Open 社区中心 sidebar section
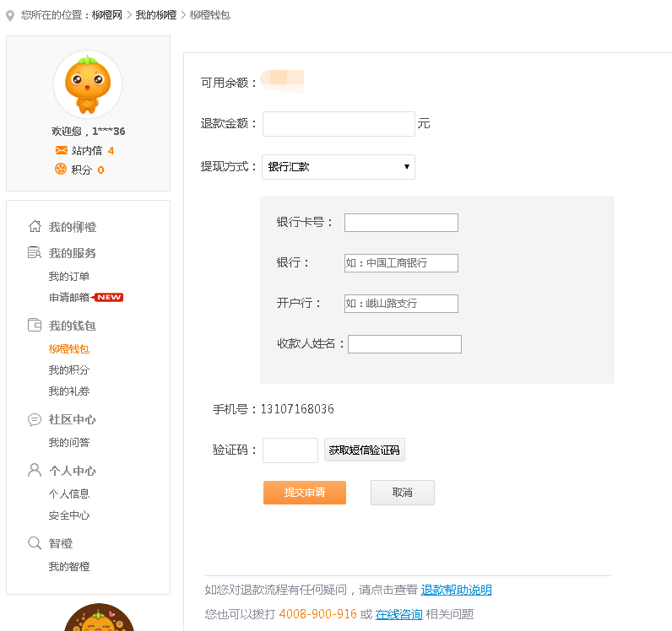Viewport: 672px width, 631px height. pyautogui.click(x=73, y=419)
